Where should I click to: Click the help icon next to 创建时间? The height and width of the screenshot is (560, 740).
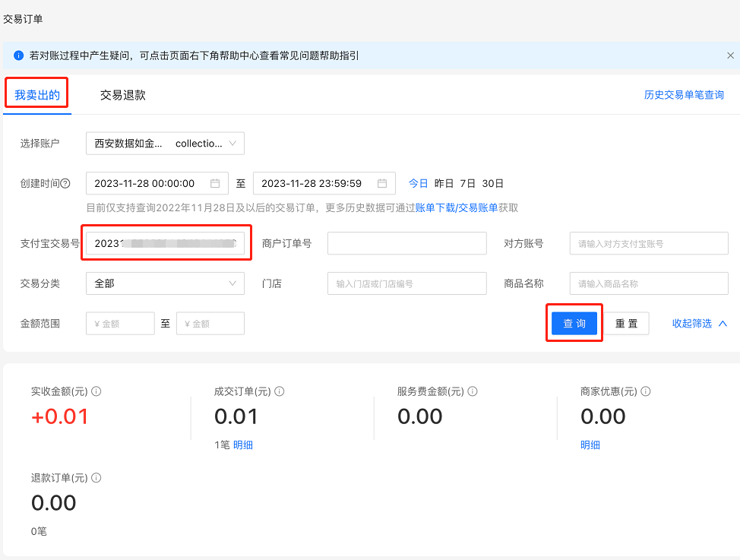tap(65, 183)
